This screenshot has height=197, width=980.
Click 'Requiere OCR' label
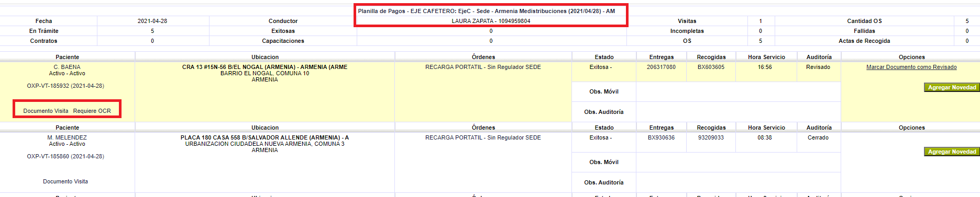pos(92,111)
